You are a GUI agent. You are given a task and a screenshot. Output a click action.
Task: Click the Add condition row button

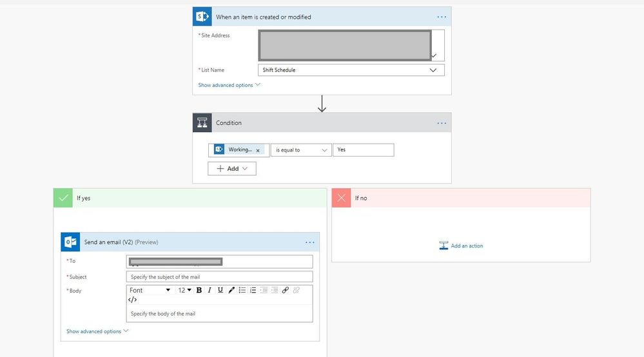point(232,169)
